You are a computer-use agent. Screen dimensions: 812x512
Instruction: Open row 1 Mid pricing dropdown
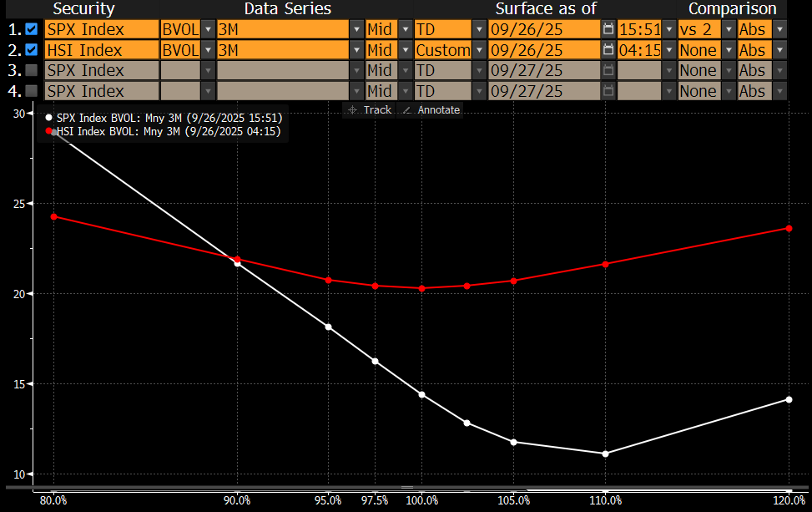pyautogui.click(x=406, y=29)
